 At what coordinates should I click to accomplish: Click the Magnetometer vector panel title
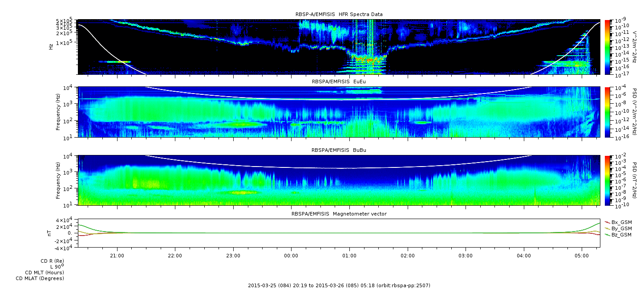click(339, 214)
